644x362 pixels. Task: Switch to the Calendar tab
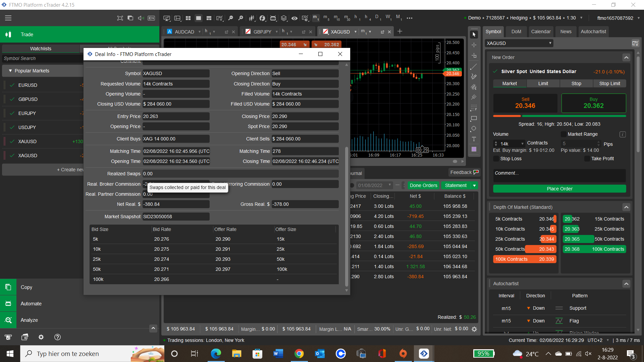point(541,32)
